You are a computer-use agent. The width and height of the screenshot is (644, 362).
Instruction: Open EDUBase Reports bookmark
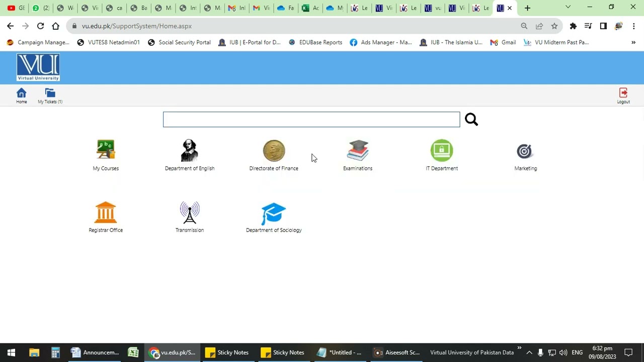315,42
